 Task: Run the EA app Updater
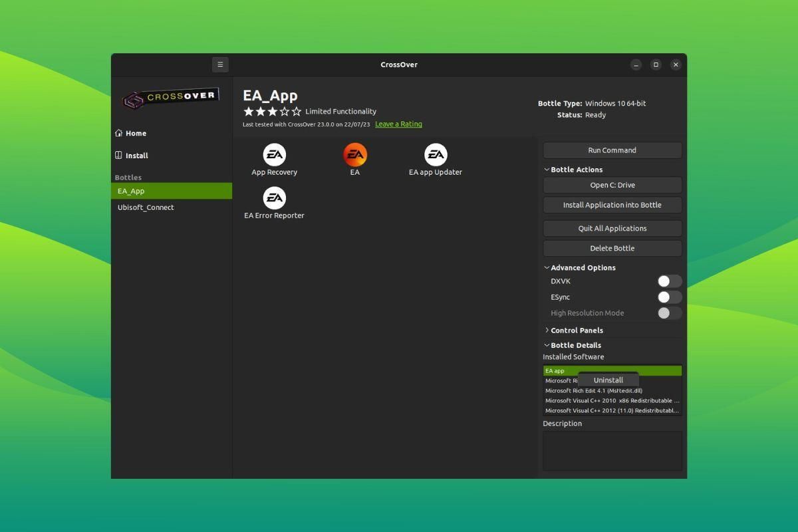pos(436,154)
